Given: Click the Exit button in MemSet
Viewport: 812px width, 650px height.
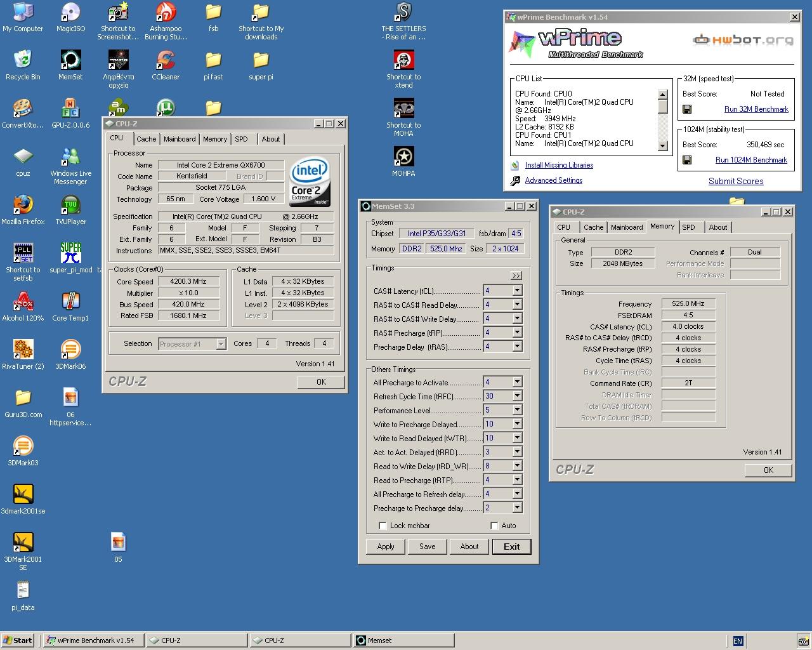Looking at the screenshot, I should [511, 547].
